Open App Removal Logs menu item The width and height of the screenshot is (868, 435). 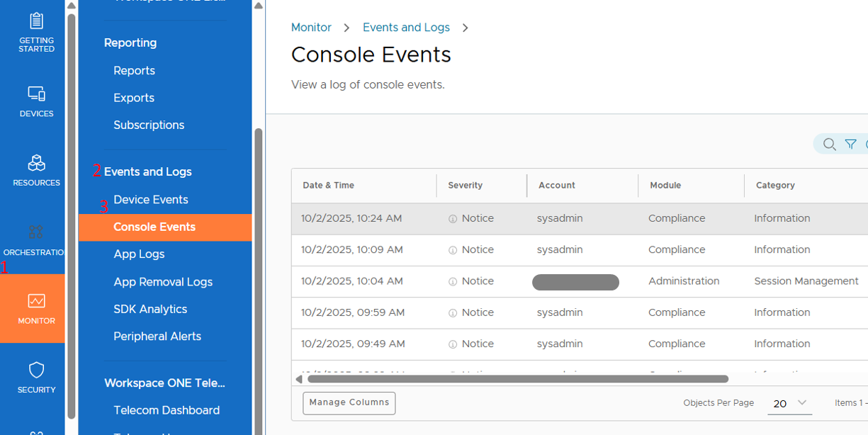pos(163,282)
